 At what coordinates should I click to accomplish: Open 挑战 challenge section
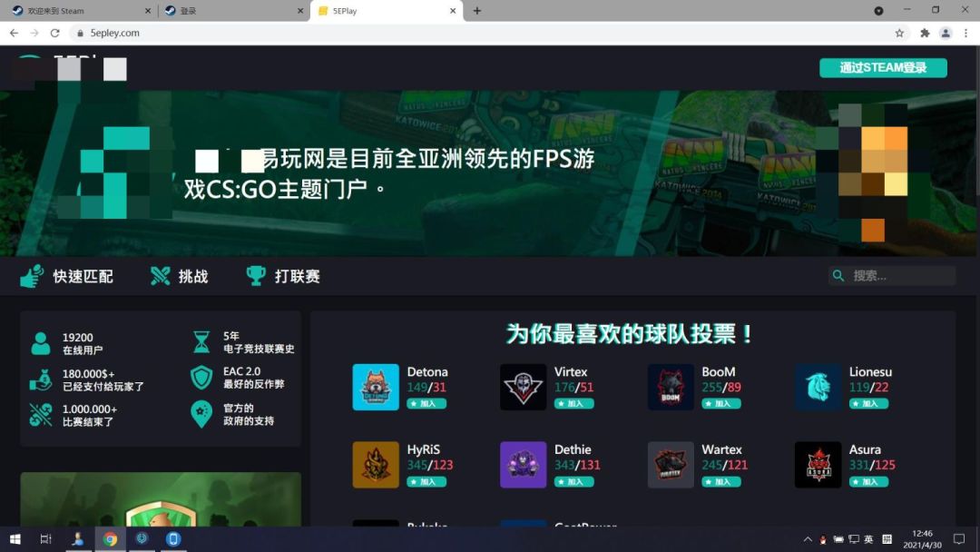(193, 276)
